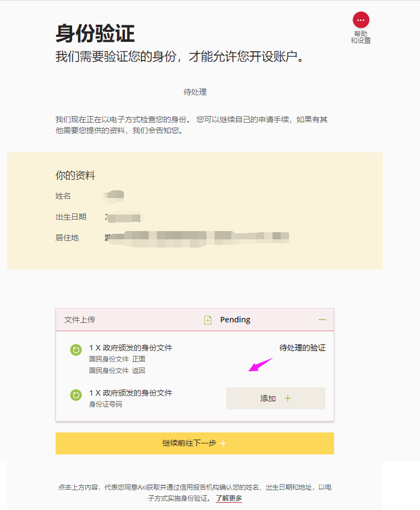Screen dimensions: 420x510
Task: Click green status icon beside 身份证号码 entry
Action: 76,394
